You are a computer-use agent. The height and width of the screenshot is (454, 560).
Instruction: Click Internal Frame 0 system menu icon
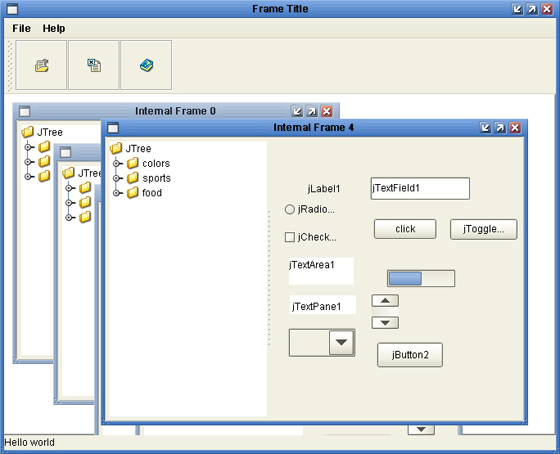coord(24,111)
